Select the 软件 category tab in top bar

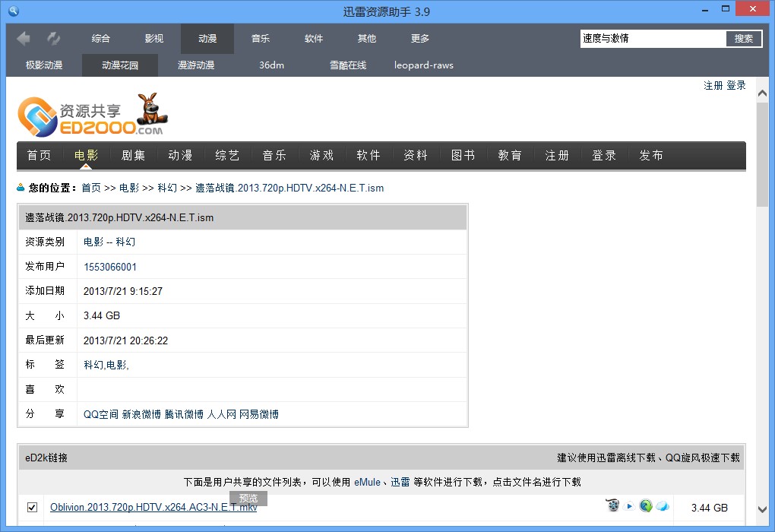coord(314,39)
